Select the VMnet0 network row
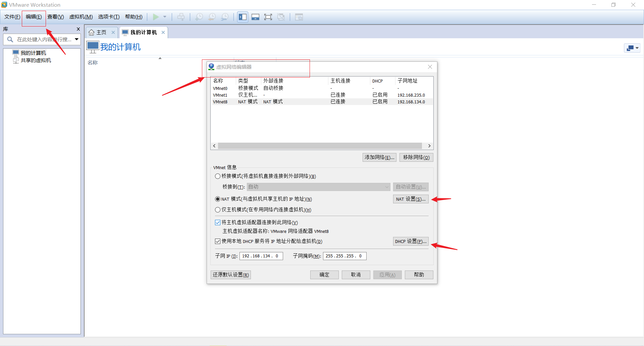644x346 pixels. (x=322, y=88)
